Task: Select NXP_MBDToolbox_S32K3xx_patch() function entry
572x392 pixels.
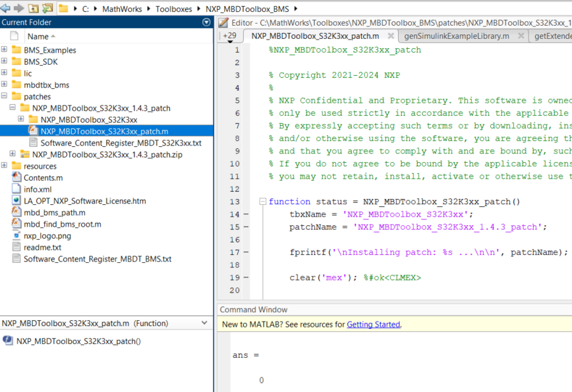Action: (78, 341)
